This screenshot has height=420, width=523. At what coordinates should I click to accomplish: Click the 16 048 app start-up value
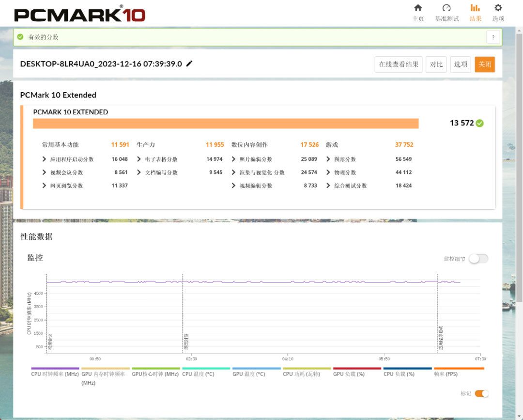120,159
